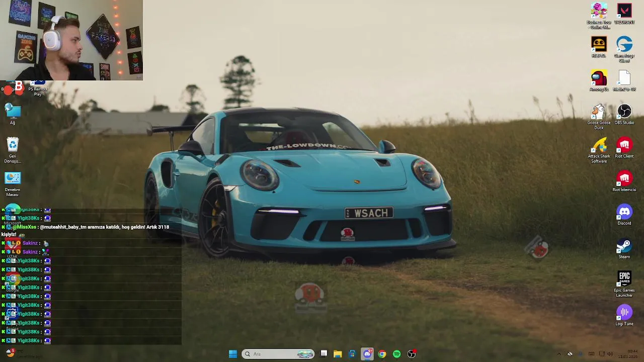Open Microsoft Store from the taskbar
The image size is (644, 362).
pyautogui.click(x=352, y=354)
